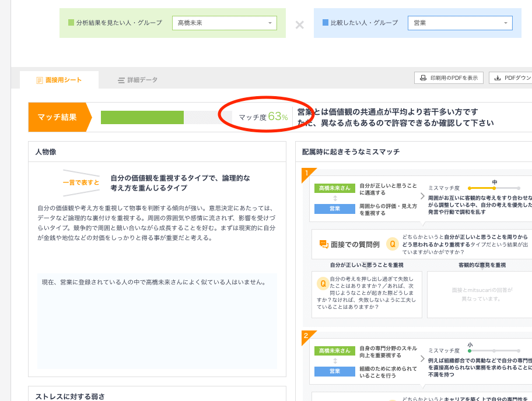Click the printer icon next to 印刷用のPDFを表示
Image resolution: width=532 pixels, height=401 pixels.
(x=423, y=77)
